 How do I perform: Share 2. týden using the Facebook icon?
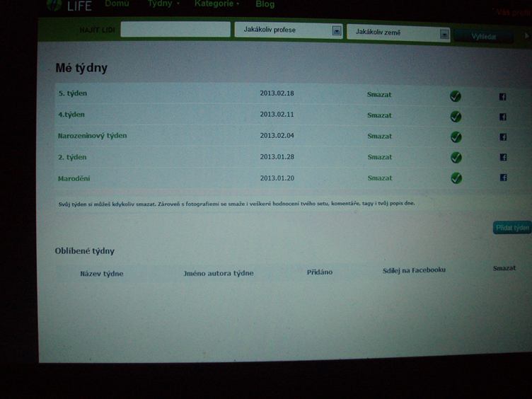click(x=503, y=158)
